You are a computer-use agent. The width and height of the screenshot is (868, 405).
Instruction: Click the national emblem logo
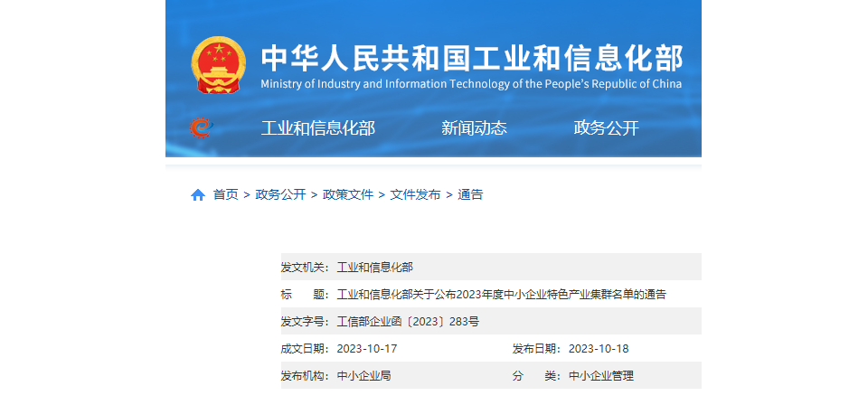[x=218, y=65]
